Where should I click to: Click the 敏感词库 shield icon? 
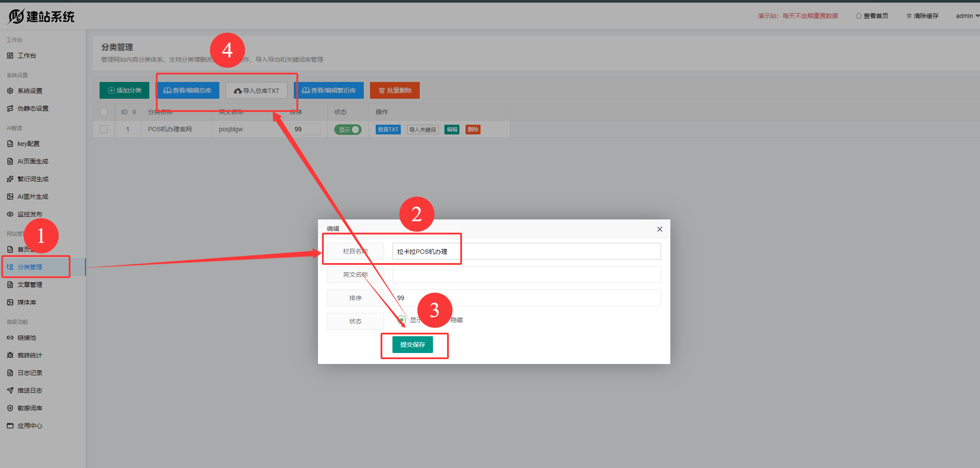click(10, 408)
